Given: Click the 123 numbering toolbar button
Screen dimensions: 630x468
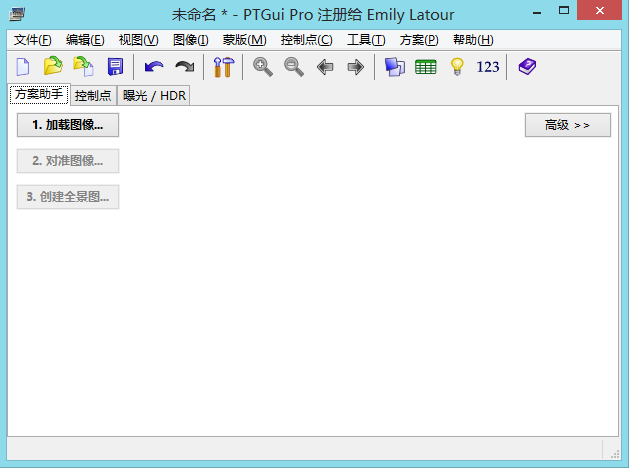Looking at the screenshot, I should (x=488, y=67).
